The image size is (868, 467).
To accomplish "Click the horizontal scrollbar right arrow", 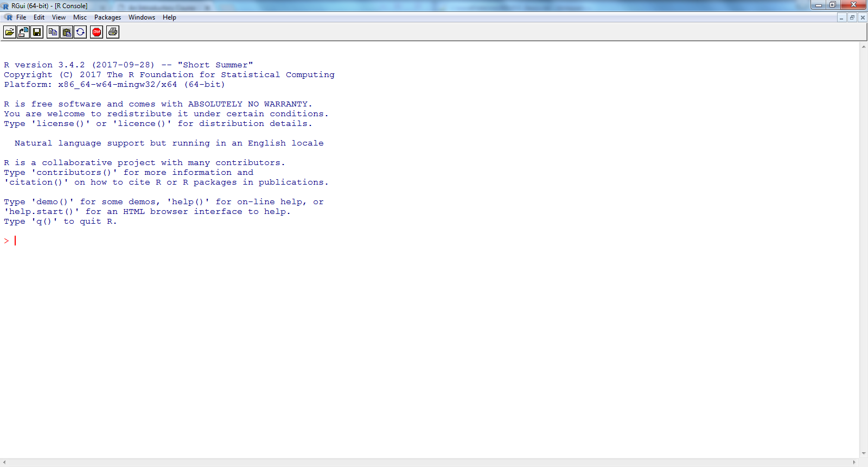I will 854,463.
